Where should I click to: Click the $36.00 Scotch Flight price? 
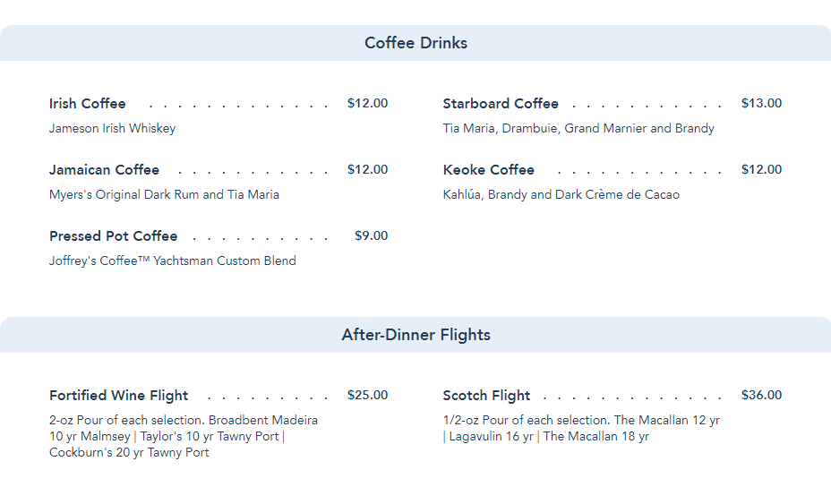tap(761, 395)
